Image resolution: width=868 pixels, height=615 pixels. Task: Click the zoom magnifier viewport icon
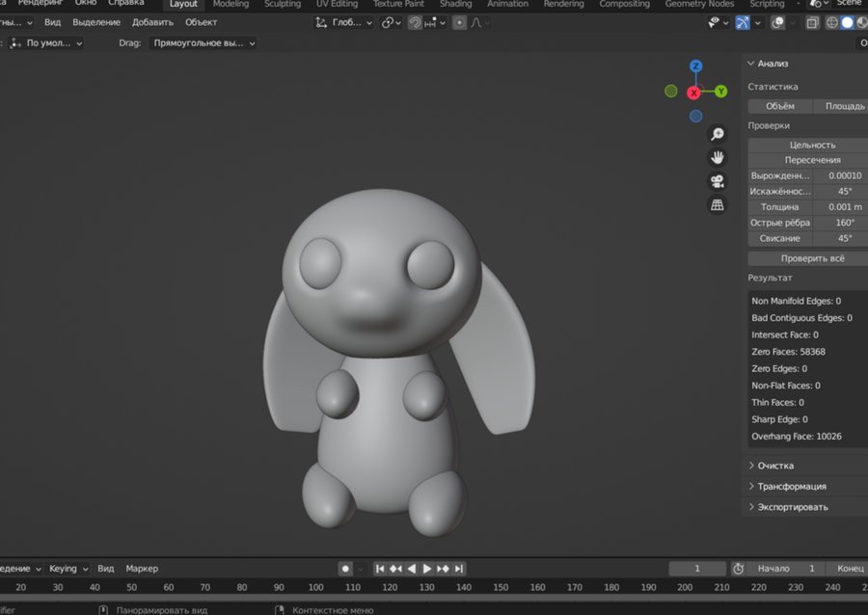point(717,134)
